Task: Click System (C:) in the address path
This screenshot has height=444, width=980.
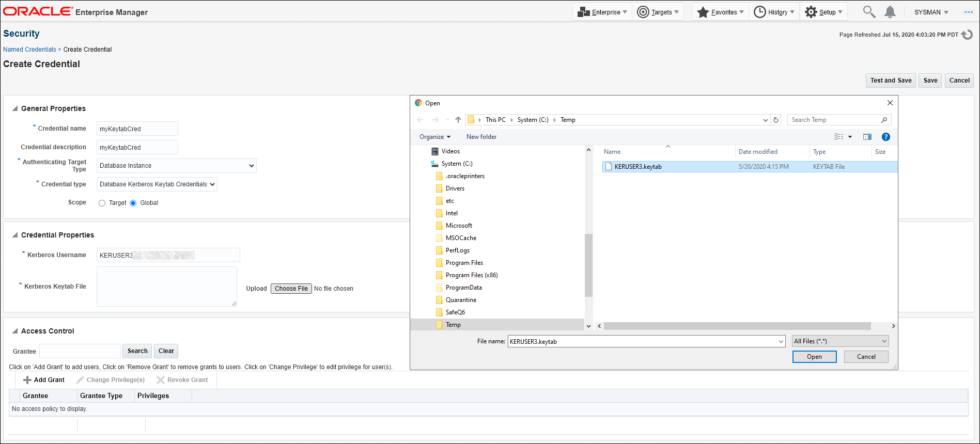Action: coord(533,120)
